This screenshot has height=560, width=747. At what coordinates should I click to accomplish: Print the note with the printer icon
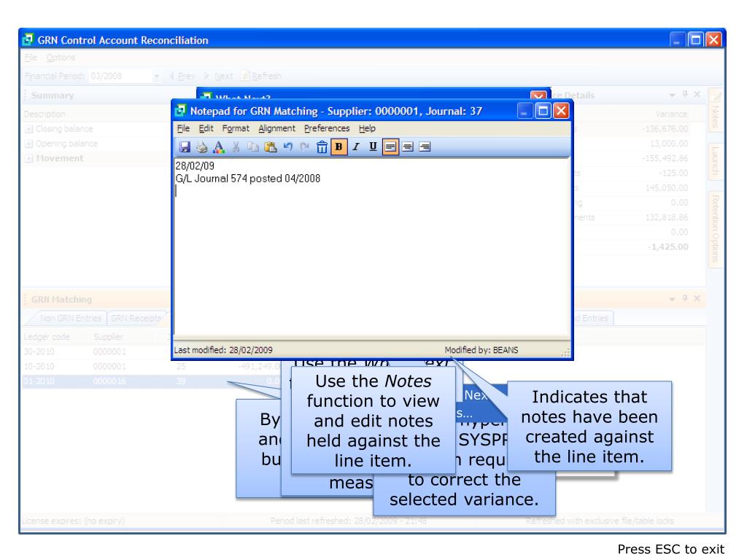[201, 147]
